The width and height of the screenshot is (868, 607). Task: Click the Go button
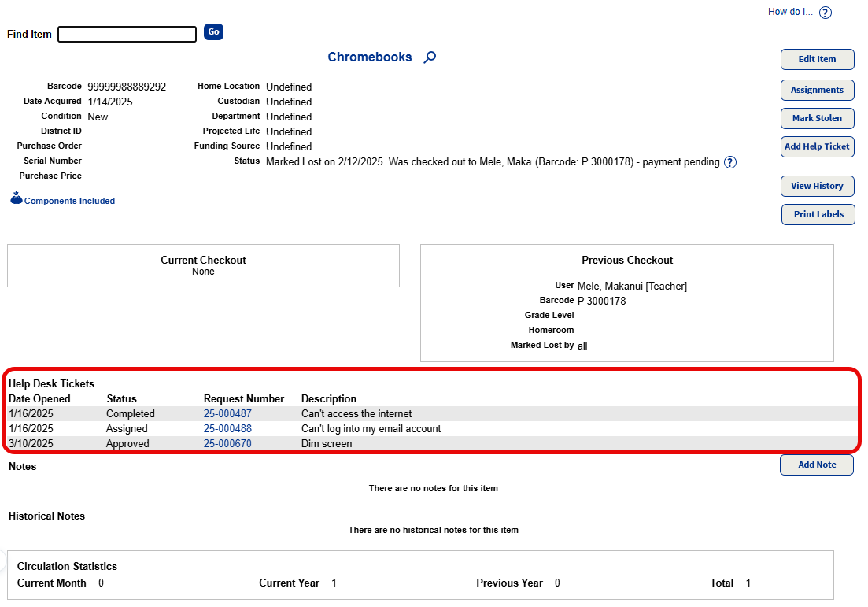(x=214, y=32)
